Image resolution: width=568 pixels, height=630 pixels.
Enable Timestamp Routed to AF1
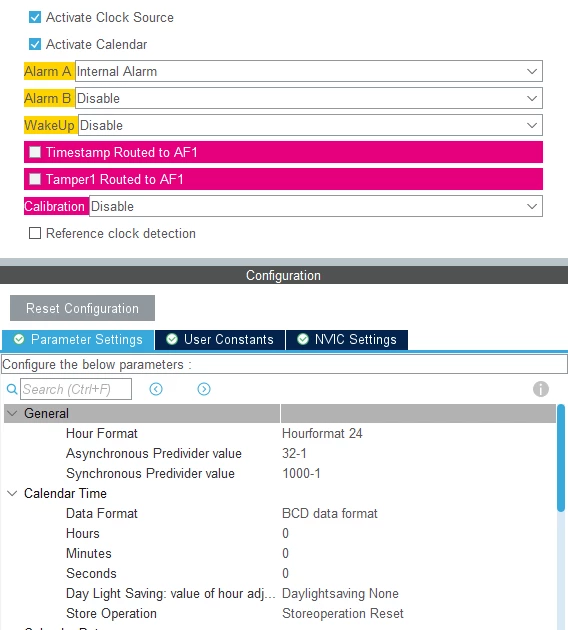pyautogui.click(x=35, y=152)
